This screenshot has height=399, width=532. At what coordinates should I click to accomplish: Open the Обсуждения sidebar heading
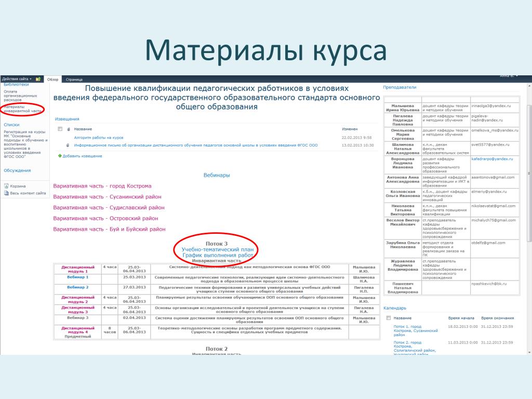[x=17, y=170]
